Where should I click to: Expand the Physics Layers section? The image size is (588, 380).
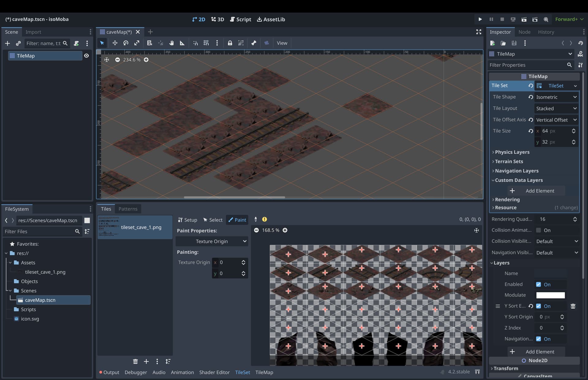pyautogui.click(x=512, y=152)
